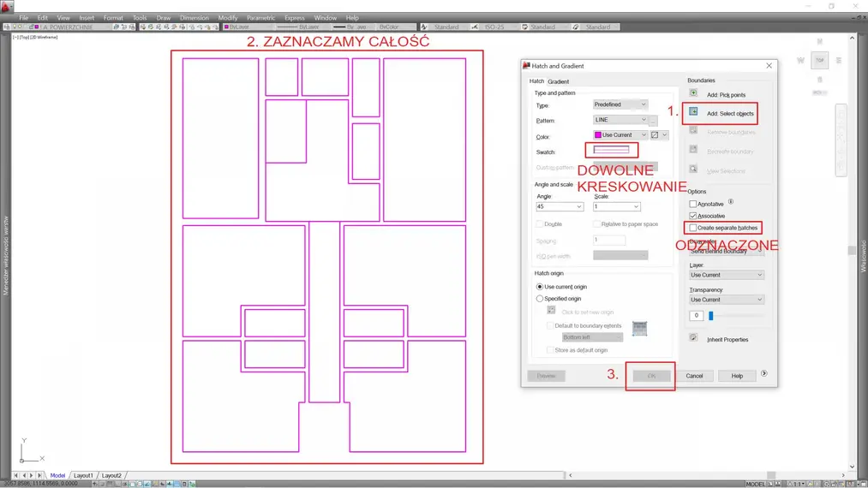Uncheck the Associative checkbox
The width and height of the screenshot is (868, 488).
point(693,216)
